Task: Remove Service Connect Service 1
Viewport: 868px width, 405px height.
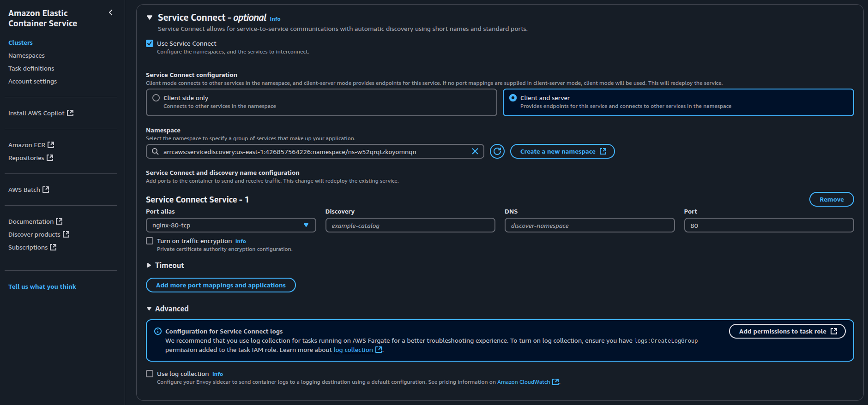Action: click(831, 199)
